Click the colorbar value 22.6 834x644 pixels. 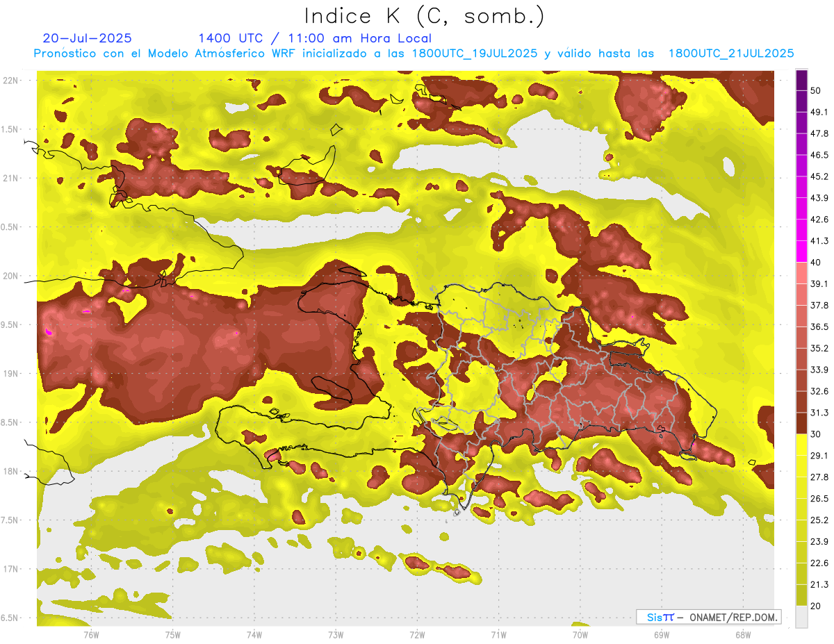(819, 563)
